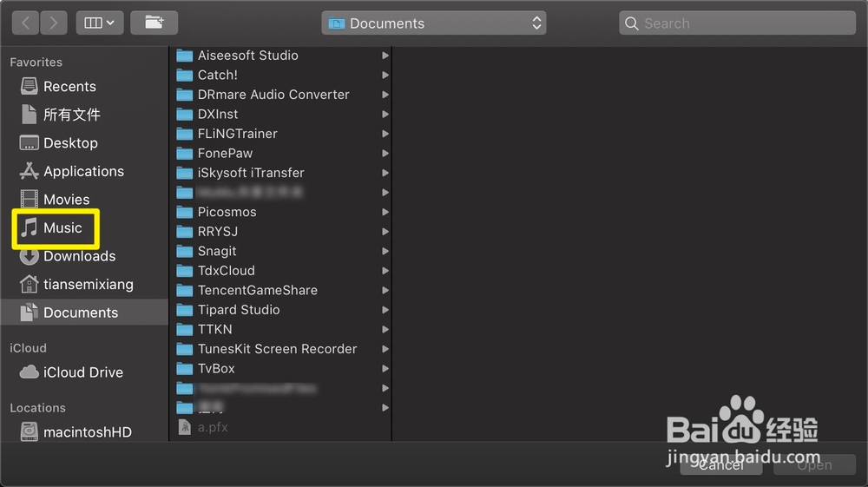The image size is (868, 487).
Task: Select the a.pfx file
Action: coord(282,427)
